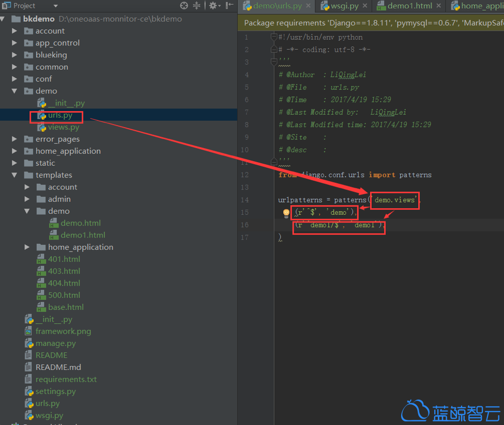Collapse the demo folder under templates
This screenshot has height=425, width=504.
(x=27, y=211)
